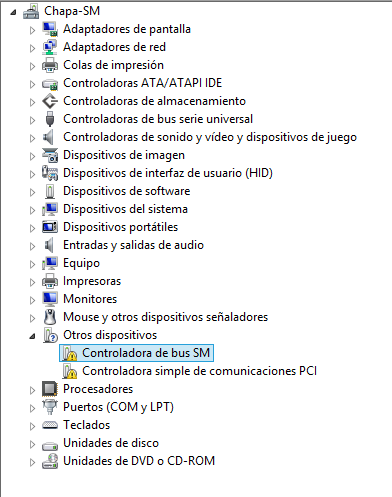Image resolution: width=392 pixels, height=497 pixels.
Task: Select the Mouse y otros dispositivos señaladores icon
Action: pos(50,317)
